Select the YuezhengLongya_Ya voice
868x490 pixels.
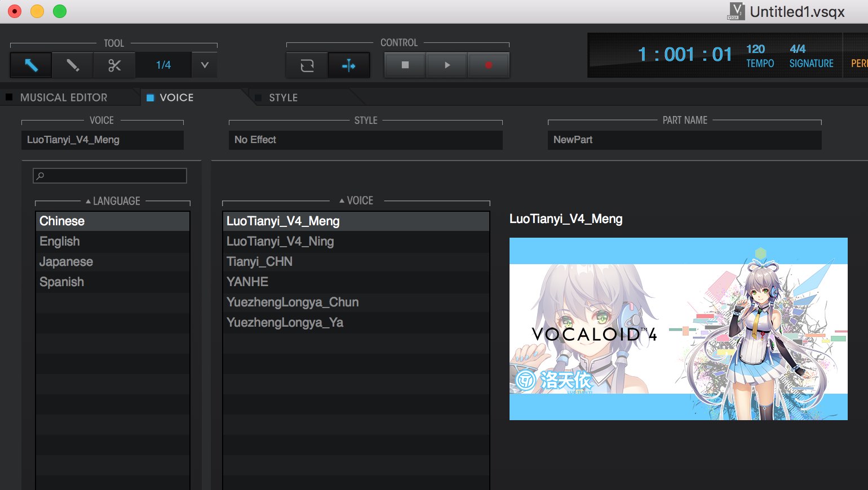point(356,323)
